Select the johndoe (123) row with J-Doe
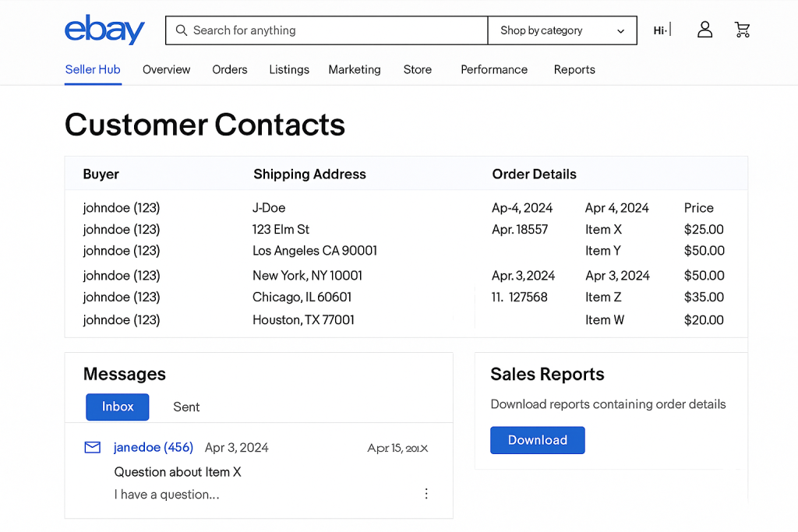 pyautogui.click(x=121, y=208)
